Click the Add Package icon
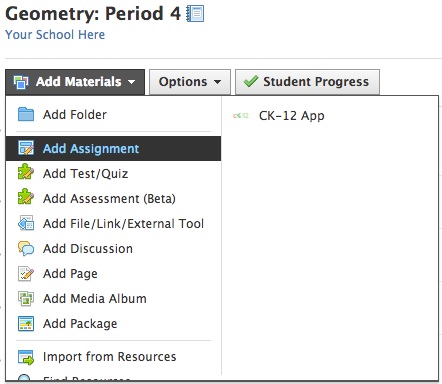The height and width of the screenshot is (384, 442). tap(26, 323)
